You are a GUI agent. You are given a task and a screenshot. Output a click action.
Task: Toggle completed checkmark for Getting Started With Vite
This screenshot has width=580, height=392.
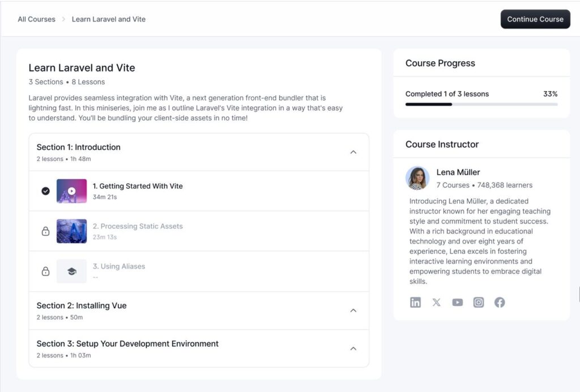[x=46, y=191]
